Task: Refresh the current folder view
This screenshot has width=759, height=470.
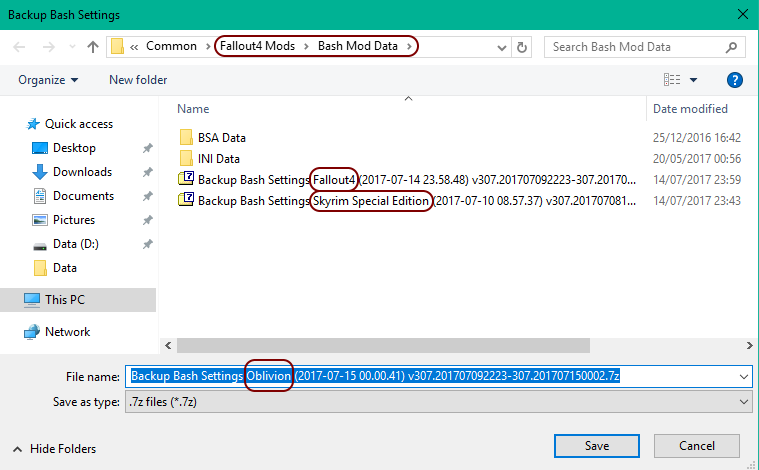Action: pyautogui.click(x=522, y=47)
